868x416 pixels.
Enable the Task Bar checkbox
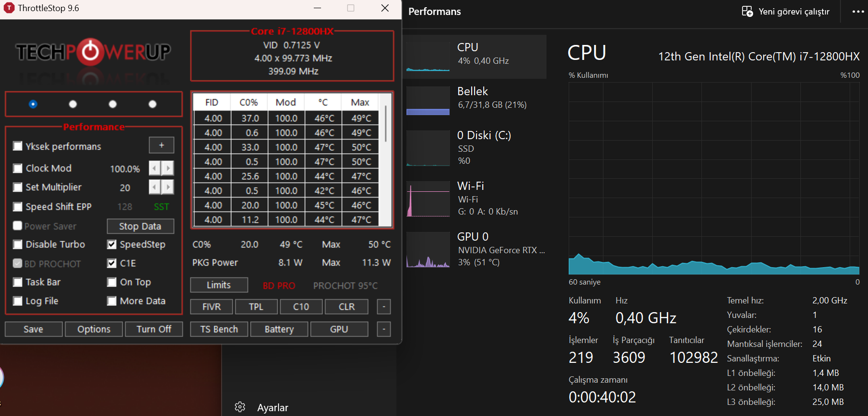tap(18, 282)
